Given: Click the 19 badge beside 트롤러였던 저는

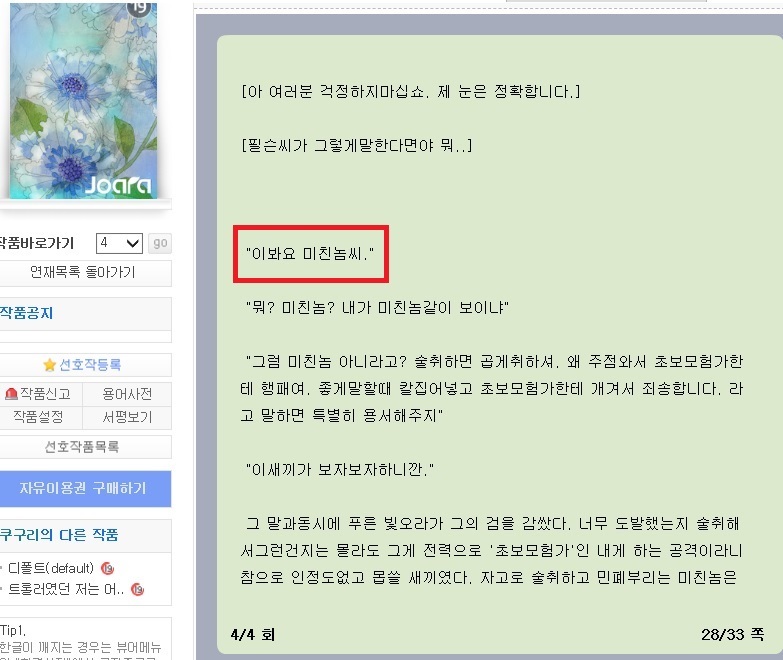Looking at the screenshot, I should (137, 590).
